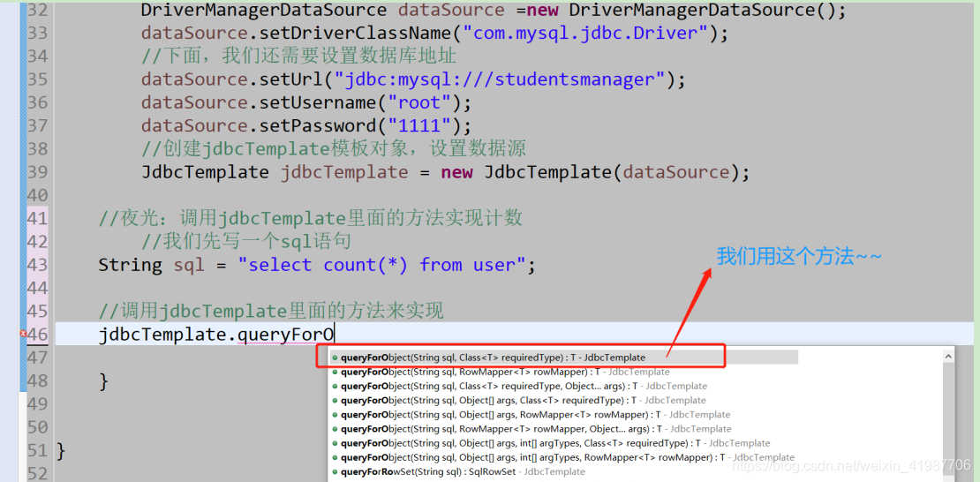Click the "jdbc:mysql:///studentsmanager" string
This screenshot has height=482, width=980.
click(x=499, y=79)
